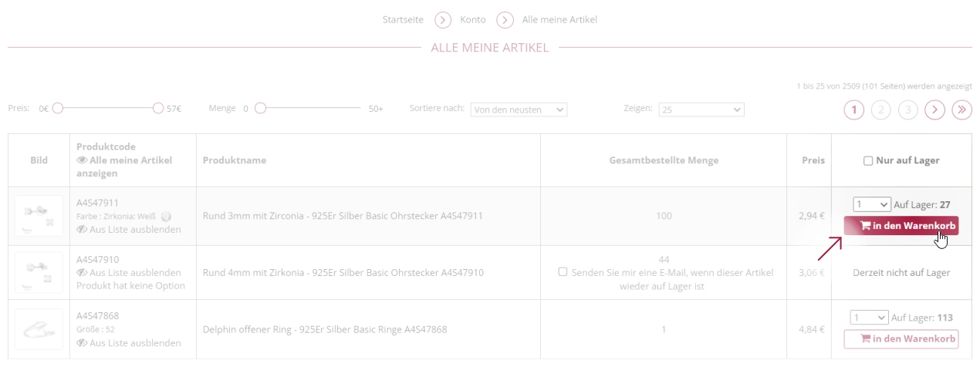This screenshot has height=367, width=980.
Task: Open quantity dropdown for A4S47911
Action: coord(871,204)
